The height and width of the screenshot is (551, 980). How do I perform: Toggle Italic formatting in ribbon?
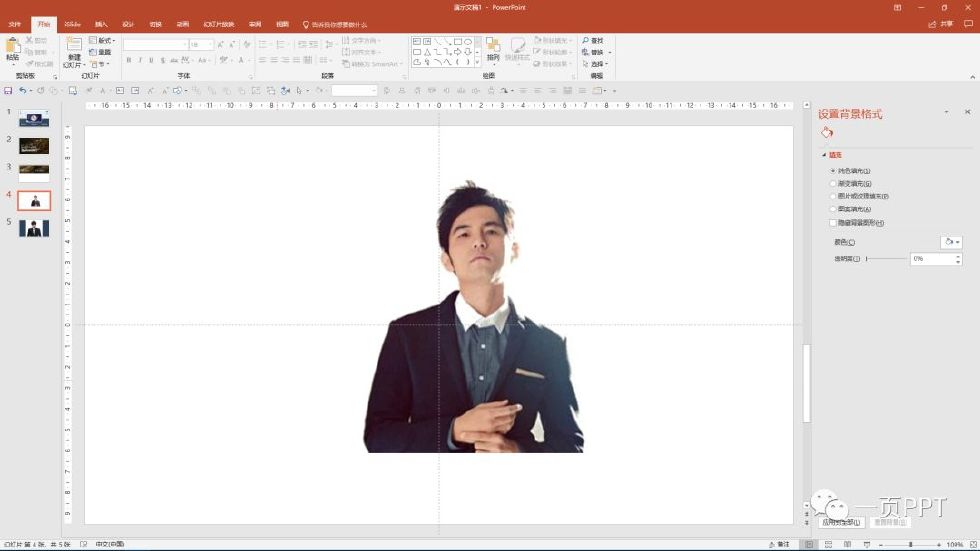click(x=140, y=61)
